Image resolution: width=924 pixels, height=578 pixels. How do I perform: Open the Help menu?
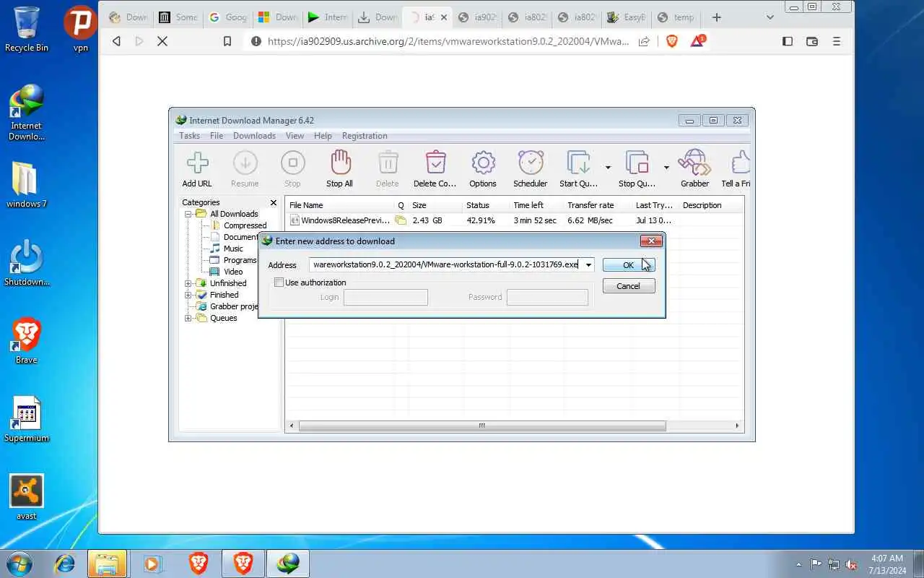pyautogui.click(x=323, y=136)
